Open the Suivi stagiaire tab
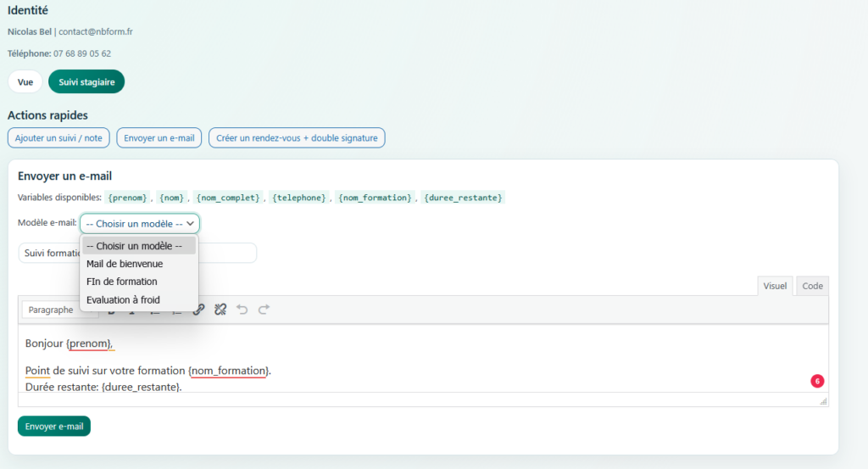The height and width of the screenshot is (469, 868). (x=86, y=81)
